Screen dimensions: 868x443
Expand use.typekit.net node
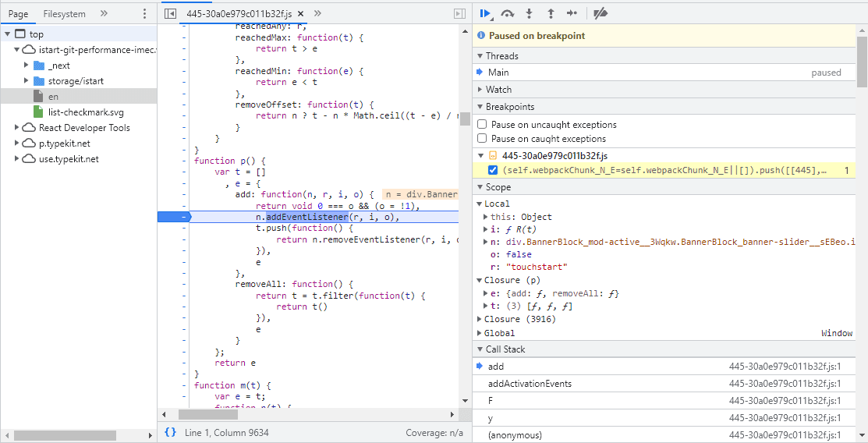[x=17, y=158]
